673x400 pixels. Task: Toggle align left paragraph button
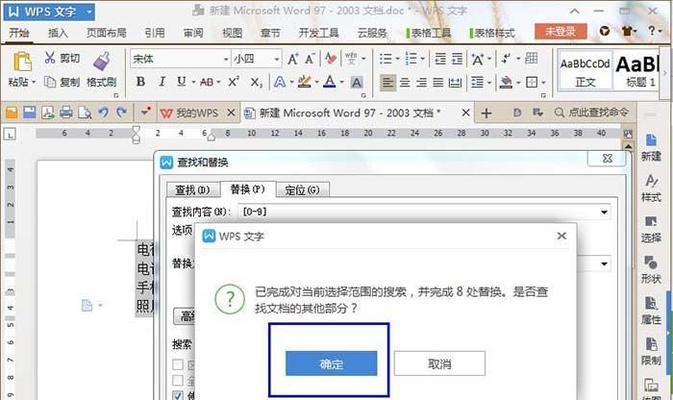click(x=388, y=82)
